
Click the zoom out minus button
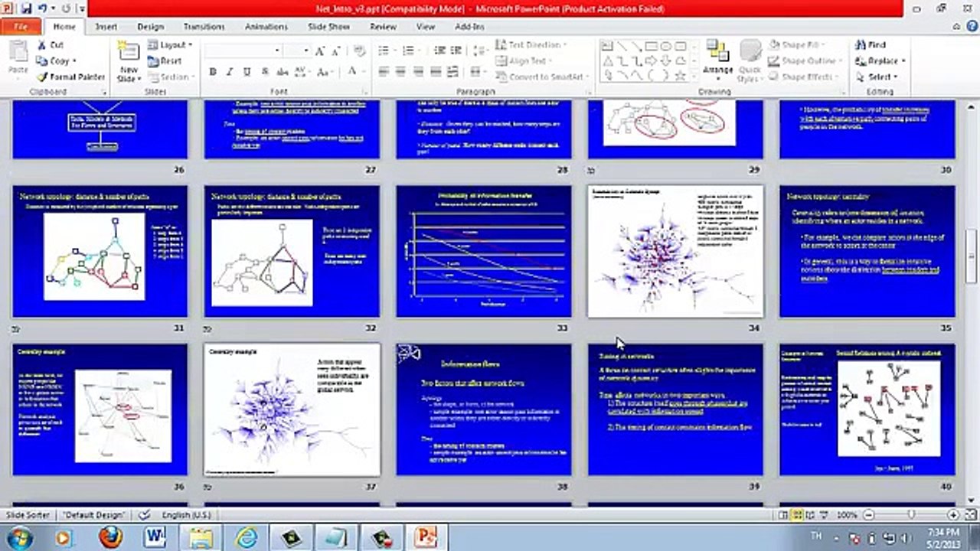coord(867,515)
